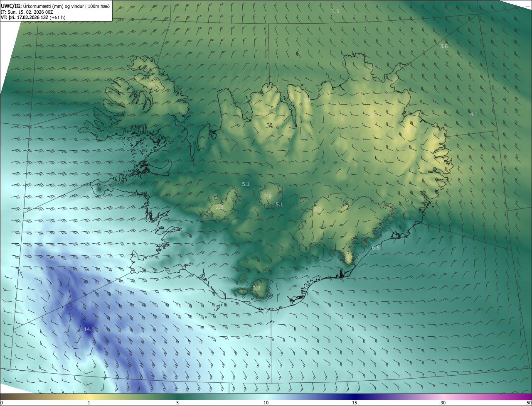This screenshot has height=406, width=532.
Task: Click the 3.6 value in the northeast sea
Action: [444, 46]
